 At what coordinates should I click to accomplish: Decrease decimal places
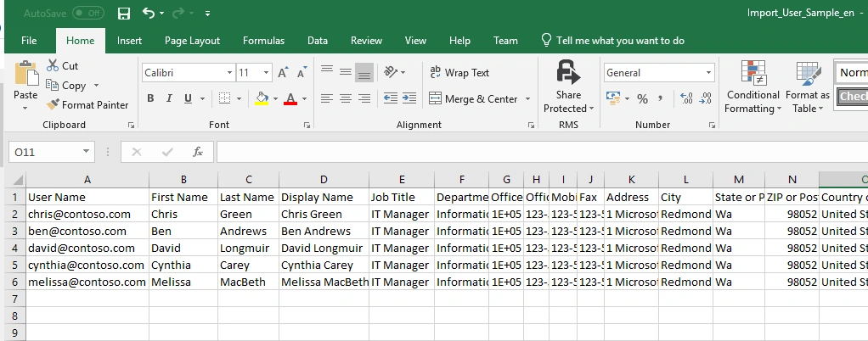[706, 98]
